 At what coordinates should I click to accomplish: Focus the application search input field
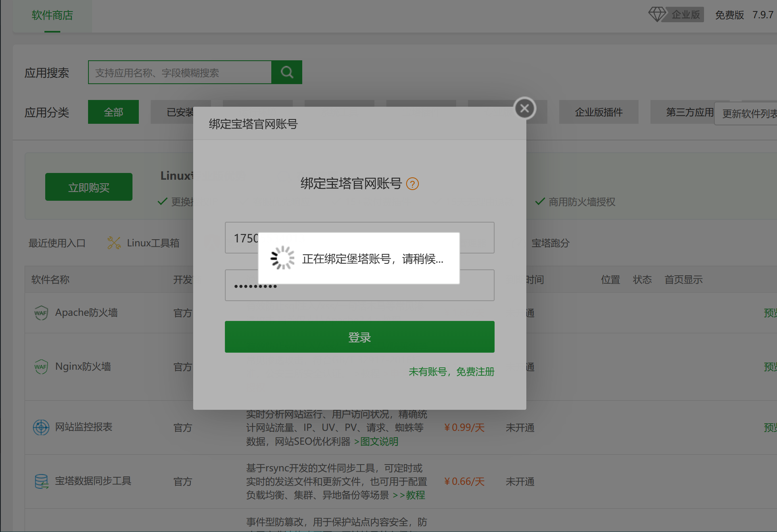coord(180,72)
